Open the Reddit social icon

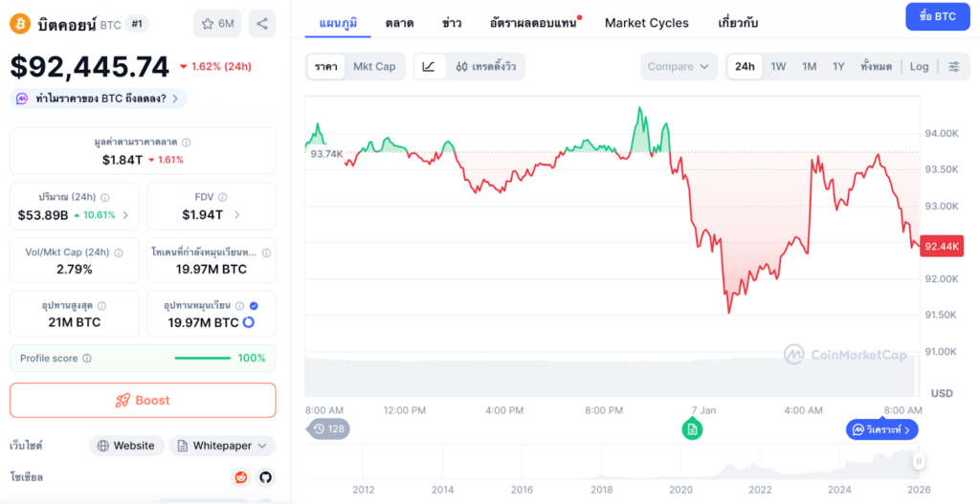(x=241, y=477)
